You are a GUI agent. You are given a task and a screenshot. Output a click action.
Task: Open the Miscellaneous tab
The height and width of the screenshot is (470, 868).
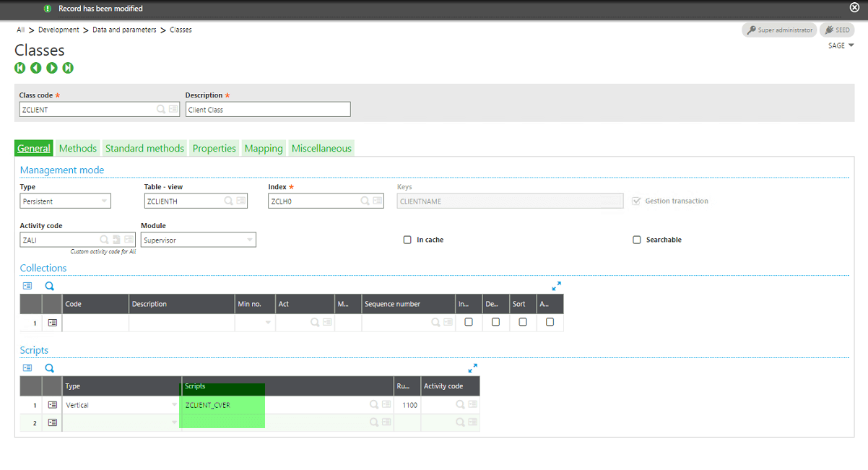tap(321, 148)
